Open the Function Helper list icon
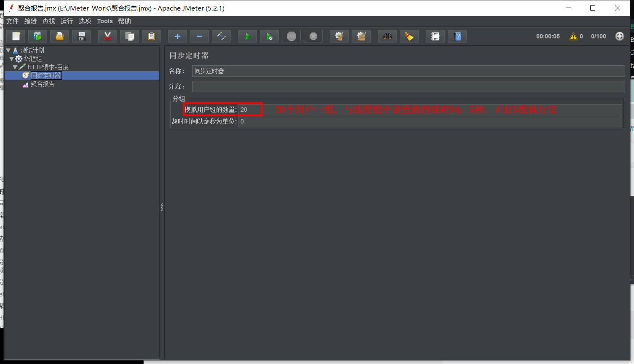 (435, 36)
